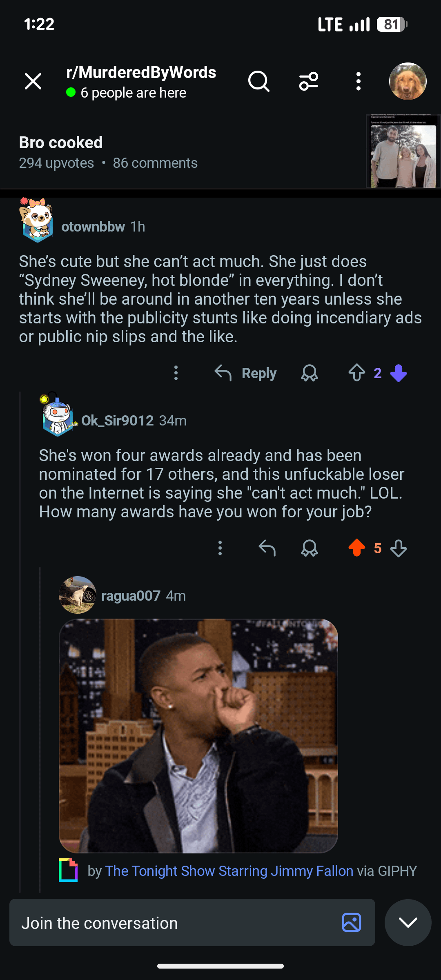441x980 pixels.
Task: Tap the Join the conversation field
Action: [171, 923]
